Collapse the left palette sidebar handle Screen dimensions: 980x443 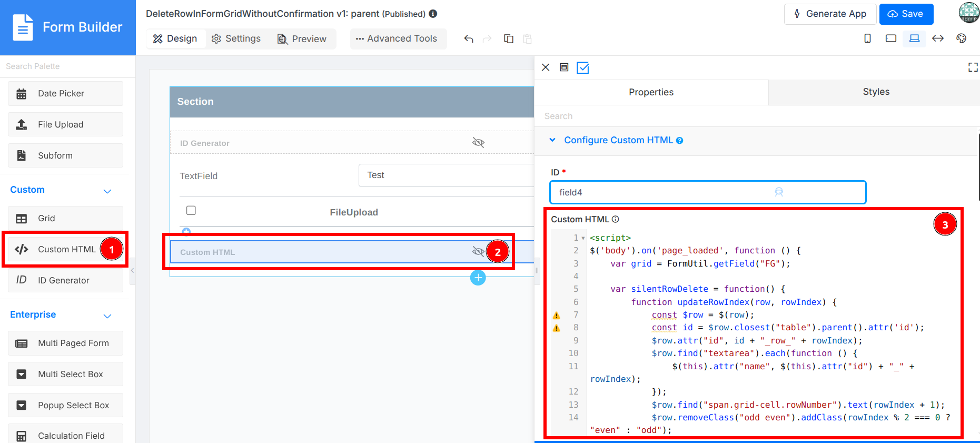pyautogui.click(x=132, y=271)
